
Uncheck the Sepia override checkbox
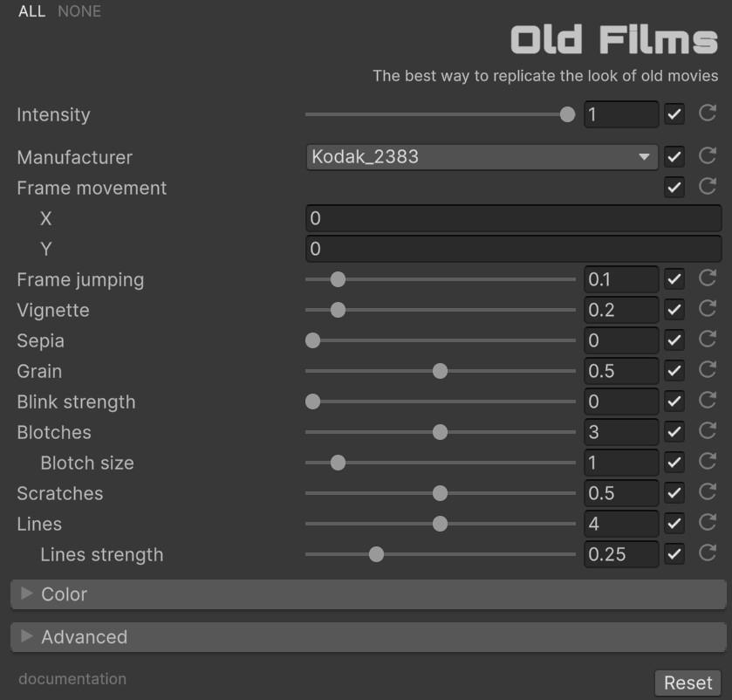pyautogui.click(x=674, y=340)
